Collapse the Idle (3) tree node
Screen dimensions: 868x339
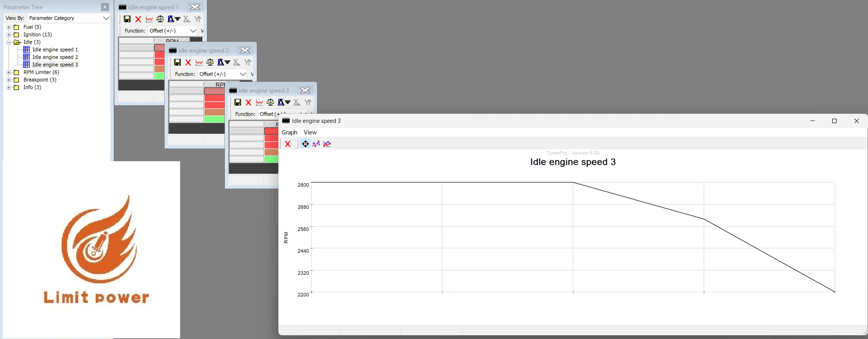tap(9, 42)
